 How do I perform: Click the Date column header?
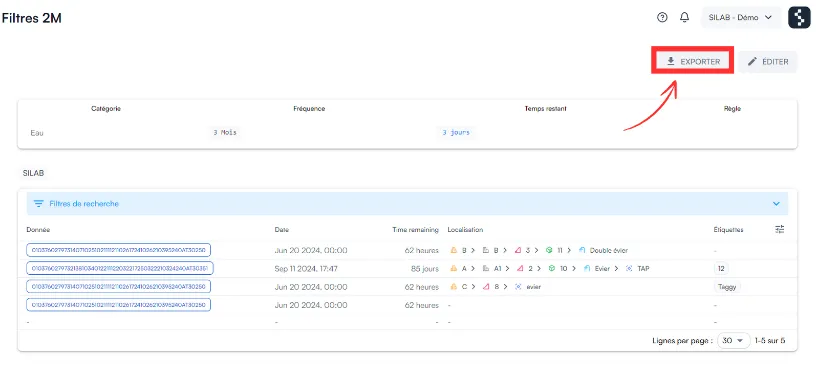pyautogui.click(x=282, y=230)
